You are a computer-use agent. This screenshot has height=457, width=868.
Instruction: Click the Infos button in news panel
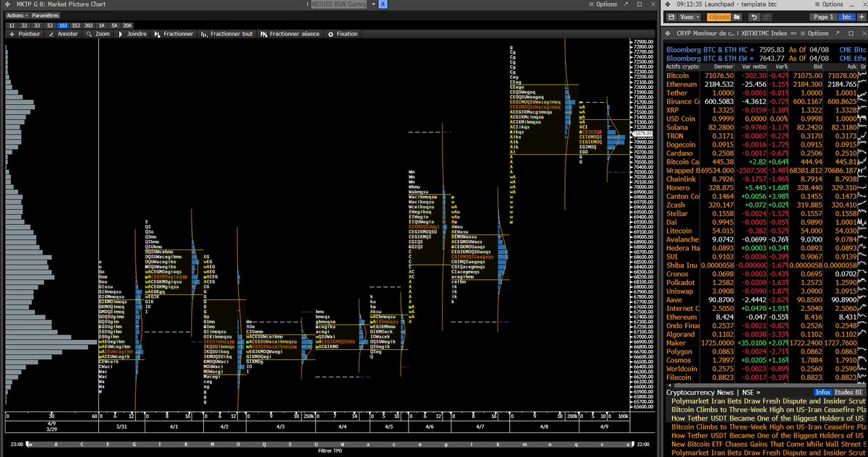click(823, 392)
